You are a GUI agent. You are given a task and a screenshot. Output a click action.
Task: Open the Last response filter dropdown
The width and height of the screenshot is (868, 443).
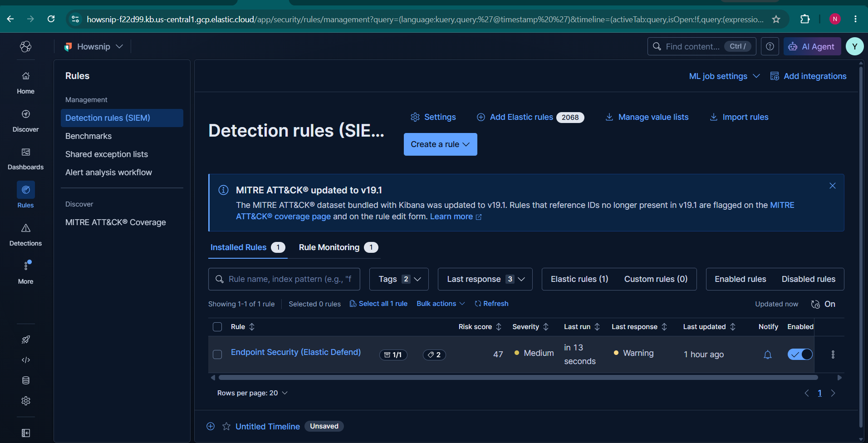pos(485,279)
